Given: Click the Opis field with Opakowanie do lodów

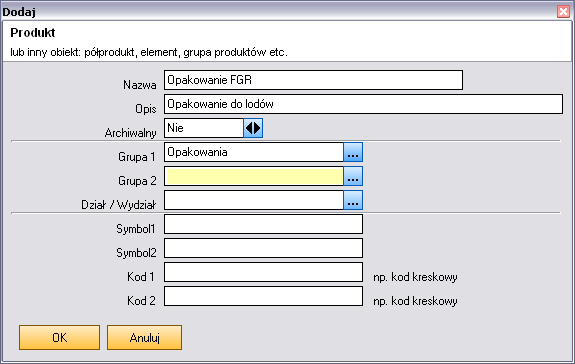Looking at the screenshot, I should click(x=363, y=104).
